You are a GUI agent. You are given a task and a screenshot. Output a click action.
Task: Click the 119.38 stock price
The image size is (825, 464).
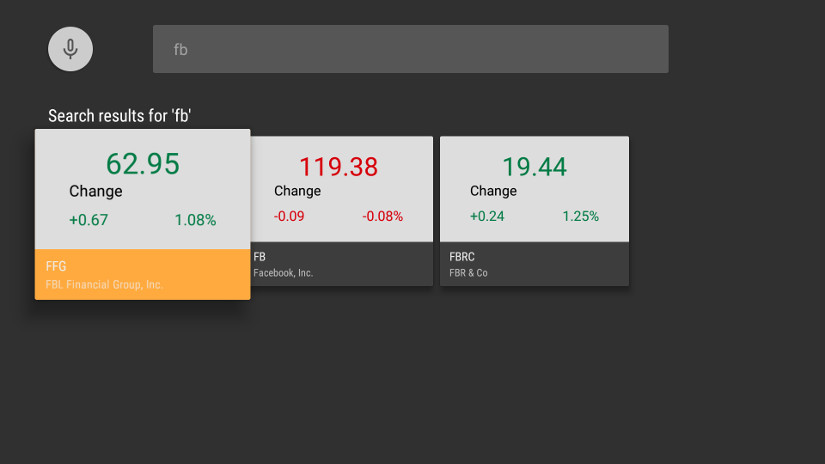pos(339,166)
